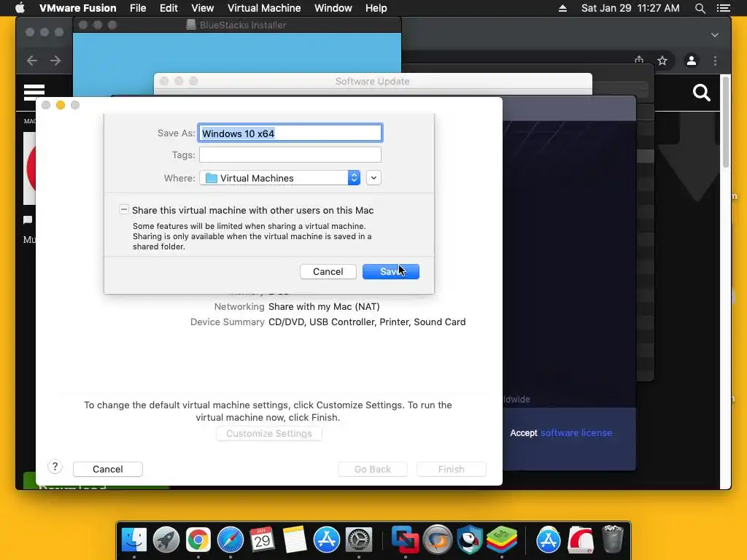Viewport: 747px width, 560px height.
Task: Click the Software Update window title
Action: click(x=372, y=82)
